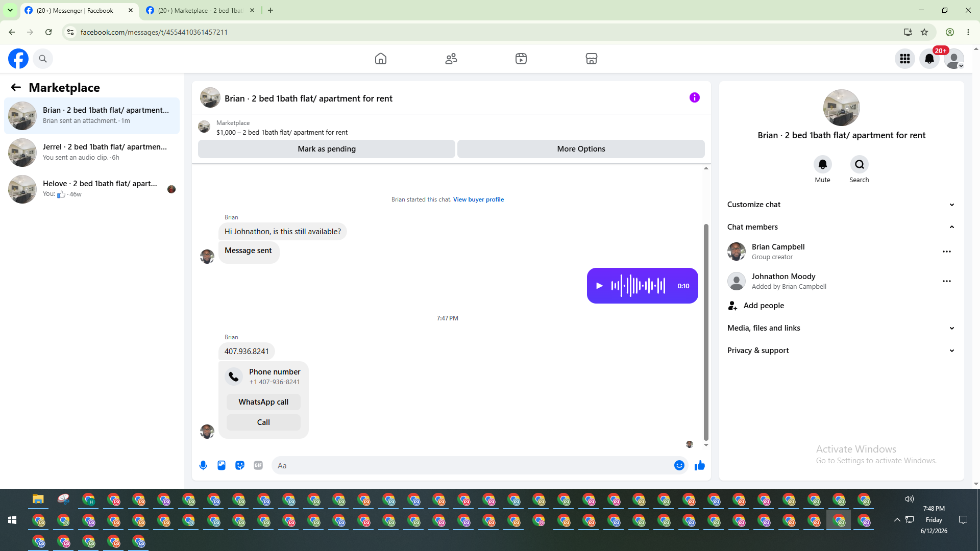Open the Chrome tab search dropdown
This screenshot has height=551, width=980.
[10, 10]
